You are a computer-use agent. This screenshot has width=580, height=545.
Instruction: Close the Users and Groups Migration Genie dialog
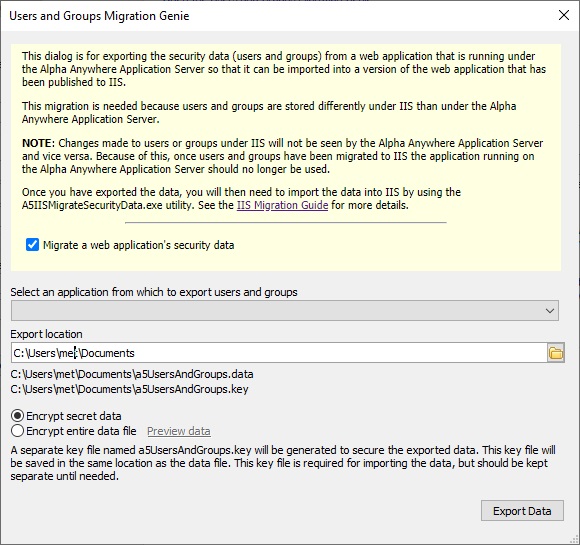pyautogui.click(x=564, y=15)
